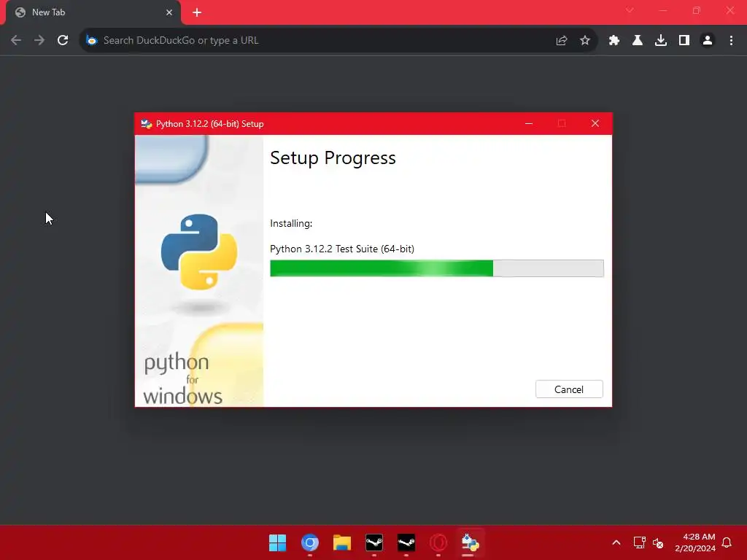Open clock showing 4:28 AM
This screenshot has width=747, height=560.
pos(695,542)
